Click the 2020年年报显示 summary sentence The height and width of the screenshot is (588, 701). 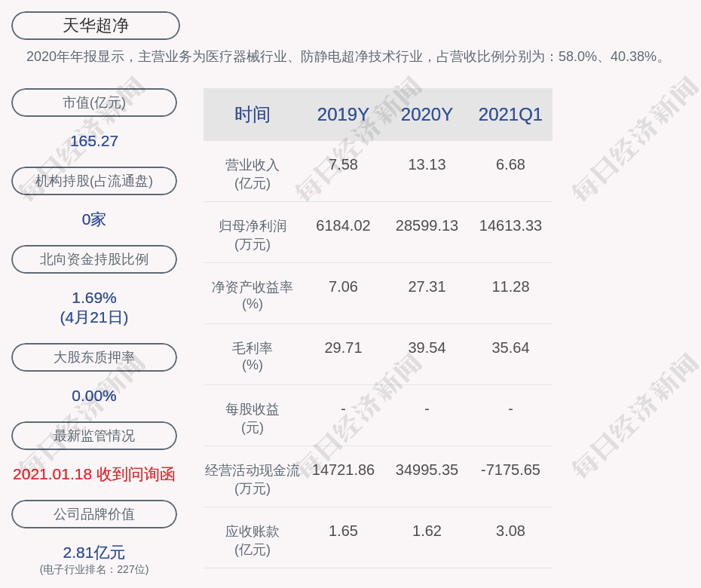(x=347, y=57)
